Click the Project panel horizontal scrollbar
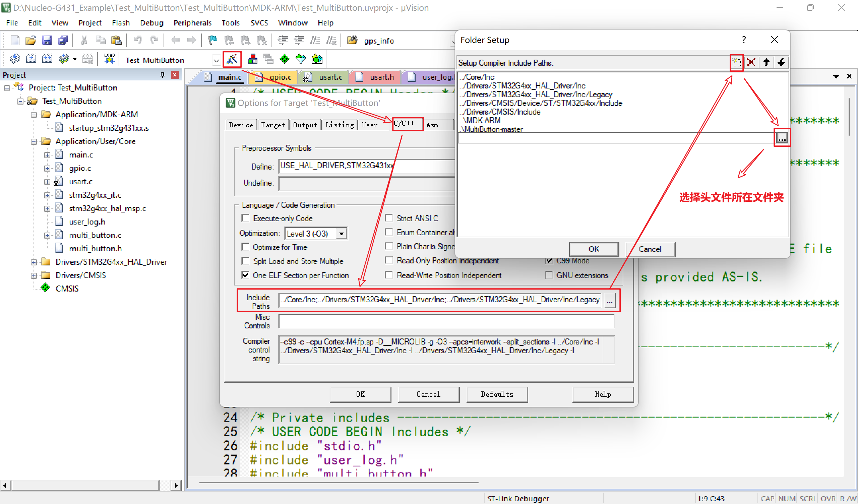Image resolution: width=858 pixels, height=504 pixels. pos(85,485)
